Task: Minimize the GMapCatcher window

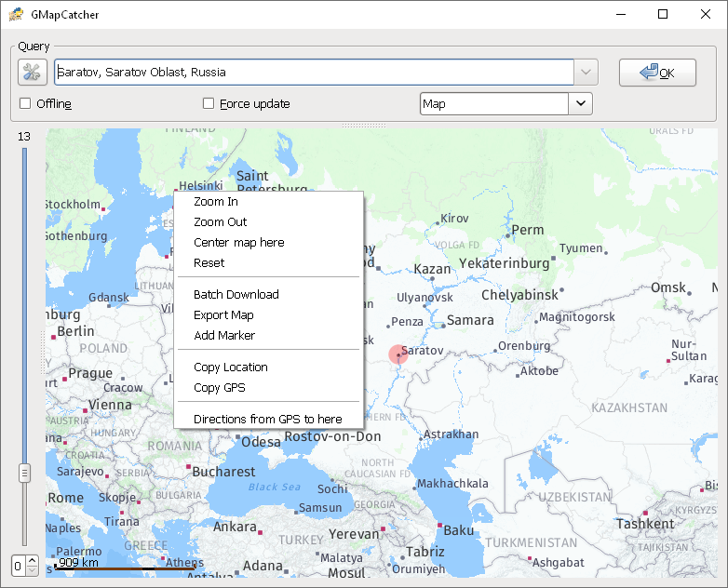Action: point(621,14)
